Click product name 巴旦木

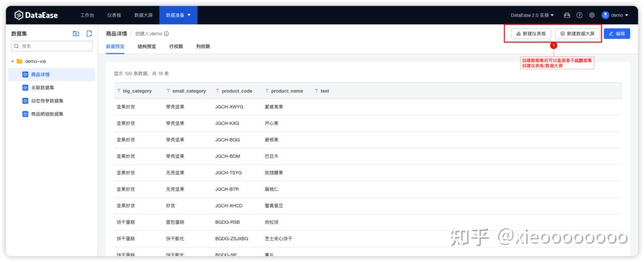272,156
